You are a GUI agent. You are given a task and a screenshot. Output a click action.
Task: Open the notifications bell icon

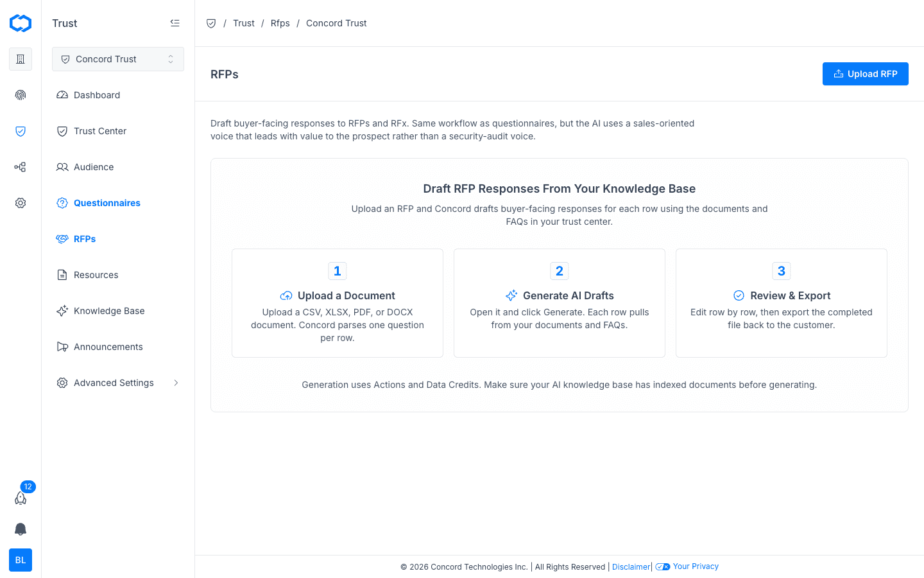tap(21, 529)
